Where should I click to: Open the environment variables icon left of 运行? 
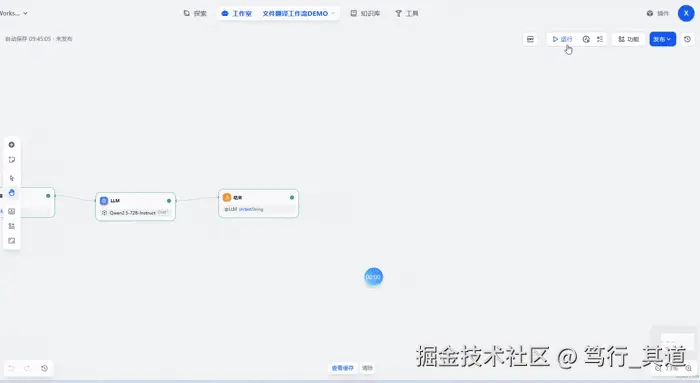click(530, 39)
